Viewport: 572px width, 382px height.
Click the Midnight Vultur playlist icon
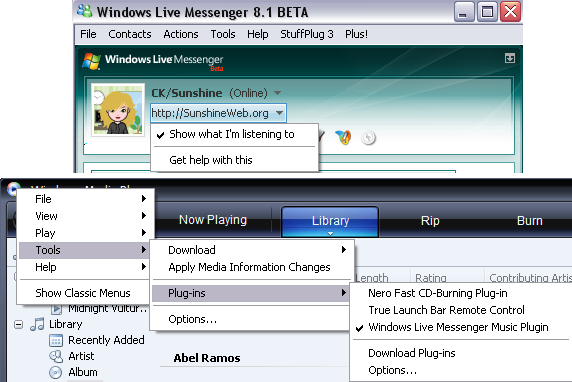(56, 309)
